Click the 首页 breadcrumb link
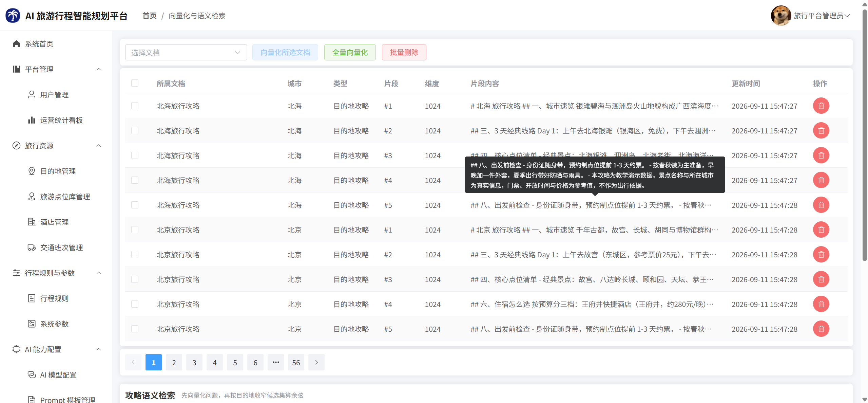Screen dimensions: 868x403 [149, 16]
